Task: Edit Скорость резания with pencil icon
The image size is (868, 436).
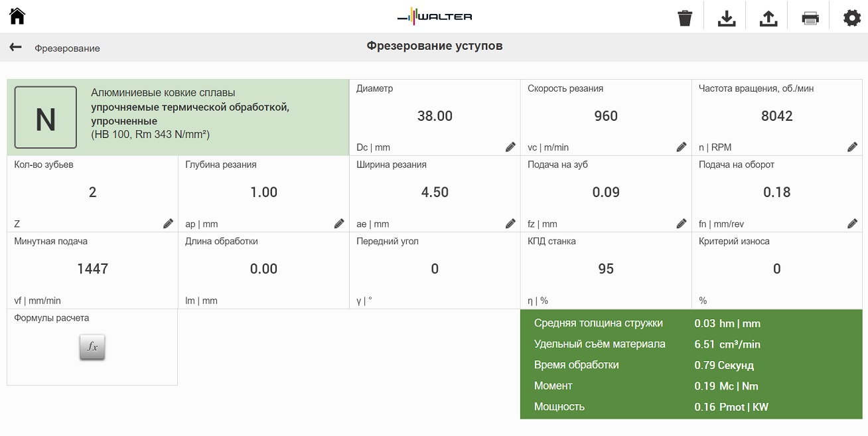Action: pos(682,147)
